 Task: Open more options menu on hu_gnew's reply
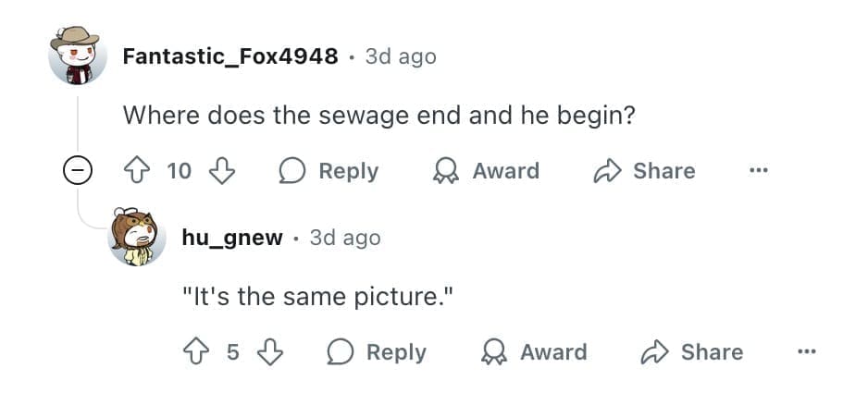tap(806, 352)
